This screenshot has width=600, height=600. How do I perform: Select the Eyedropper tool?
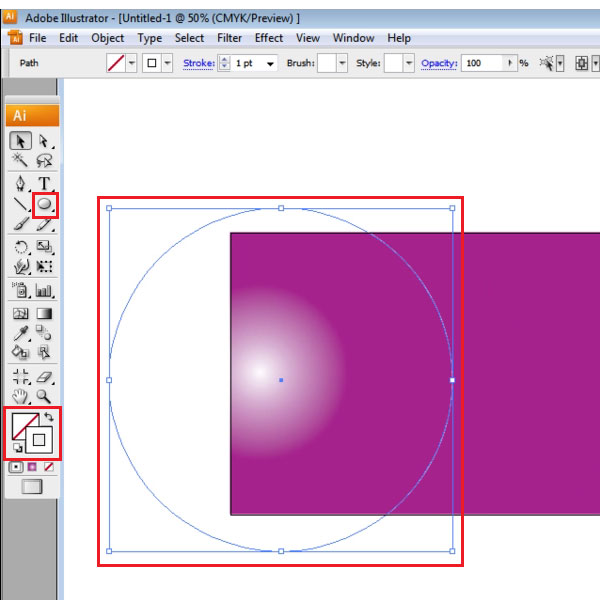click(x=21, y=333)
